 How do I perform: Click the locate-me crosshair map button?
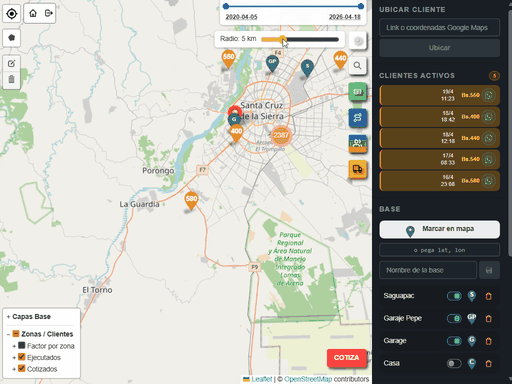pyautogui.click(x=12, y=14)
